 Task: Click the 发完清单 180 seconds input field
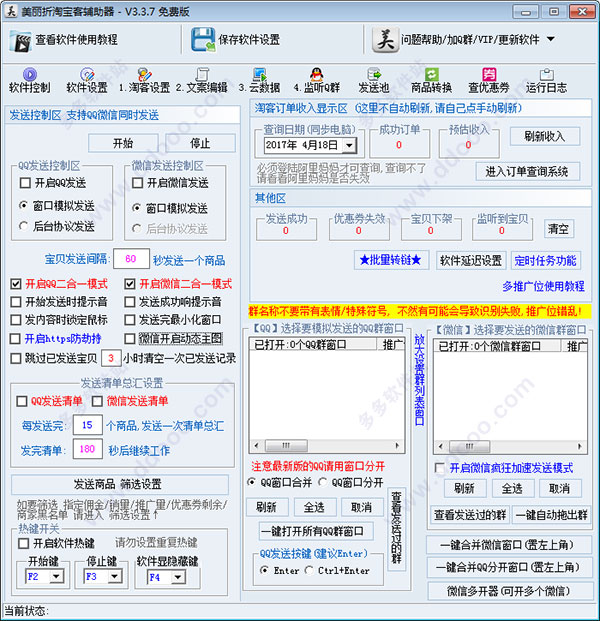pyautogui.click(x=88, y=449)
